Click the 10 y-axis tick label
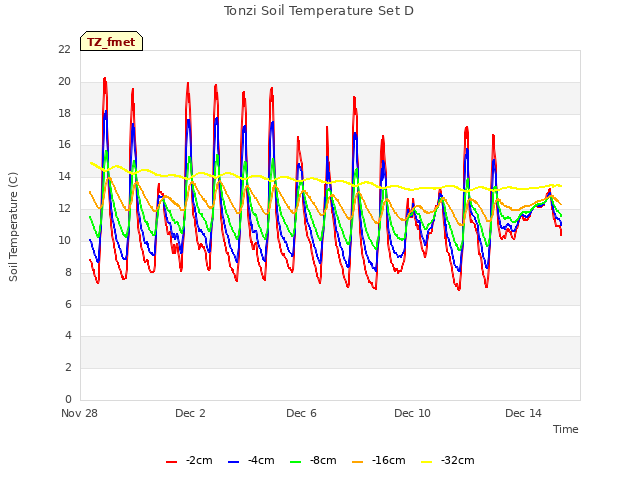This screenshot has width=640, height=480. coord(64,240)
